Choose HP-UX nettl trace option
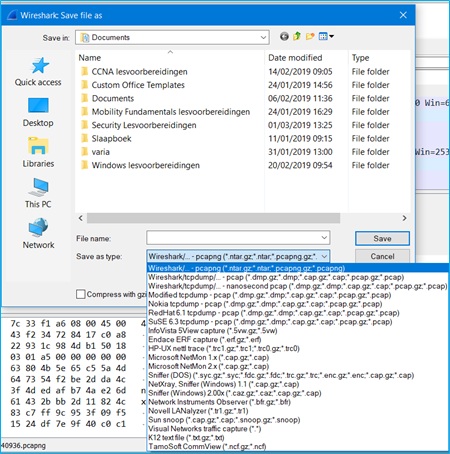The image size is (450, 454). 298,348
